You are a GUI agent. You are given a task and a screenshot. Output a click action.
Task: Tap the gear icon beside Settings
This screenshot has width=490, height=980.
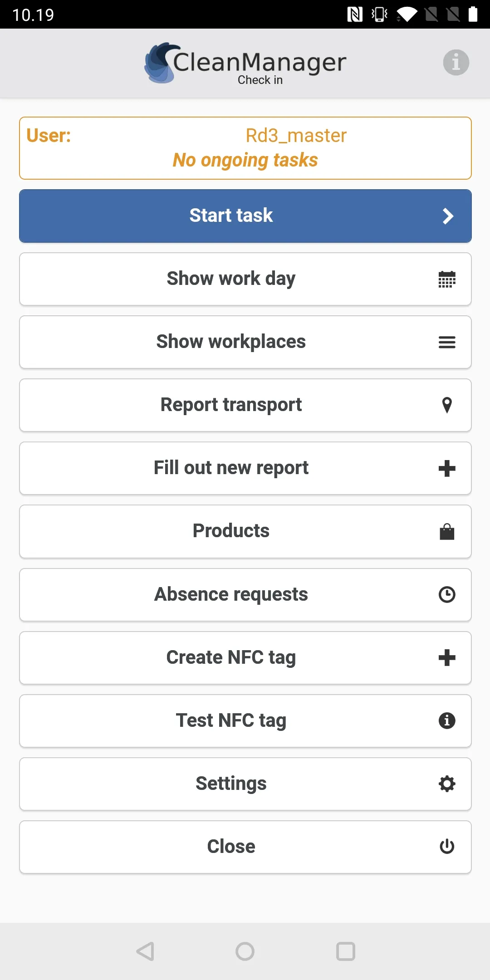(x=447, y=784)
